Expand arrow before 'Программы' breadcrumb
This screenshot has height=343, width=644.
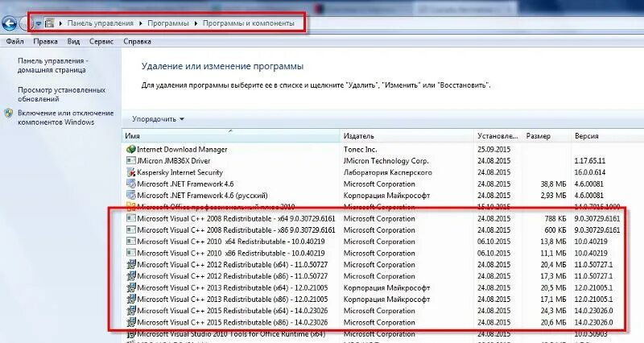[140, 23]
